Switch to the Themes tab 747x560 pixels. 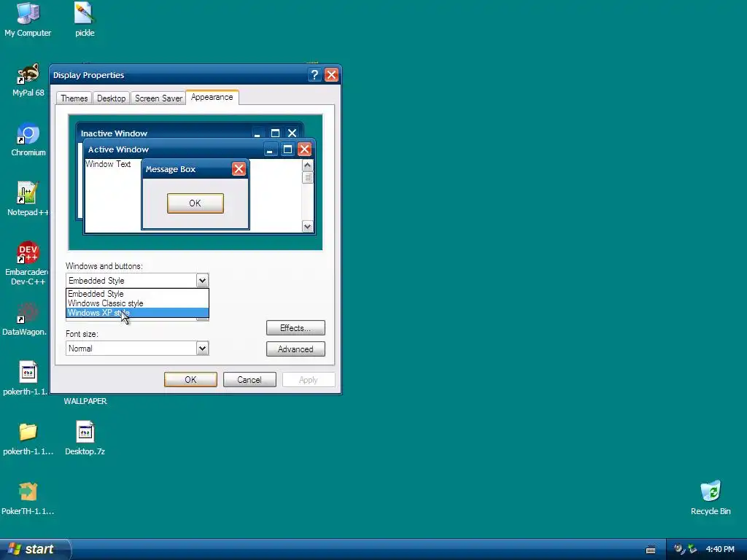click(74, 98)
